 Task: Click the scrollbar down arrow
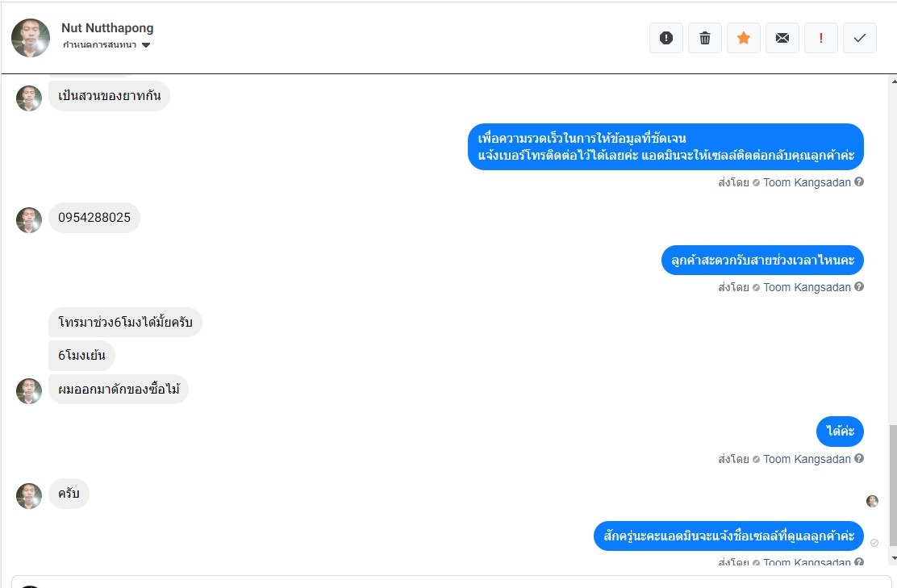(x=892, y=558)
